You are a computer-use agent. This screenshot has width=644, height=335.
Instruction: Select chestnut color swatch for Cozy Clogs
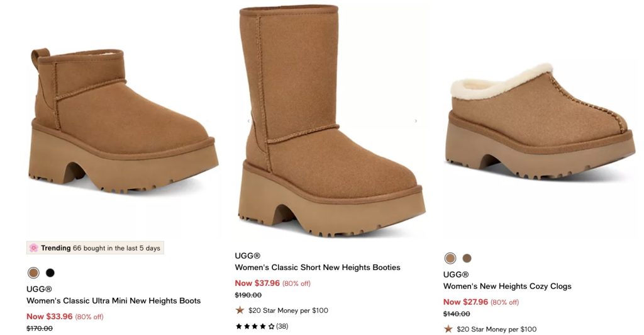coord(450,258)
